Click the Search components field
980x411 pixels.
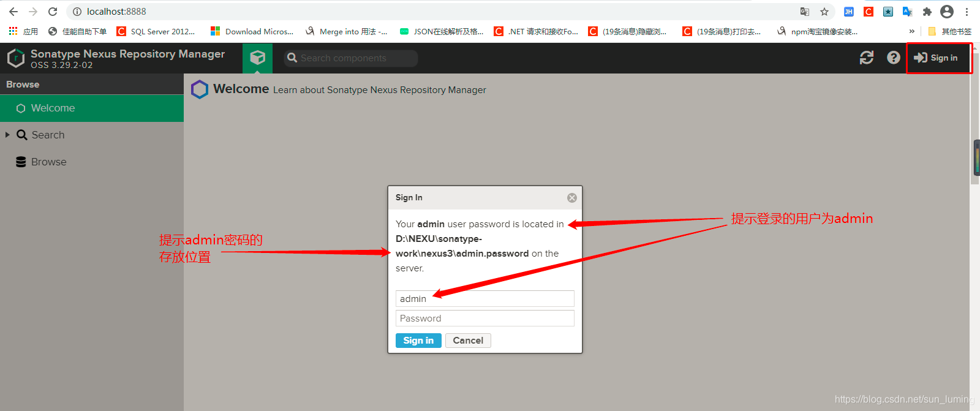pyautogui.click(x=351, y=58)
